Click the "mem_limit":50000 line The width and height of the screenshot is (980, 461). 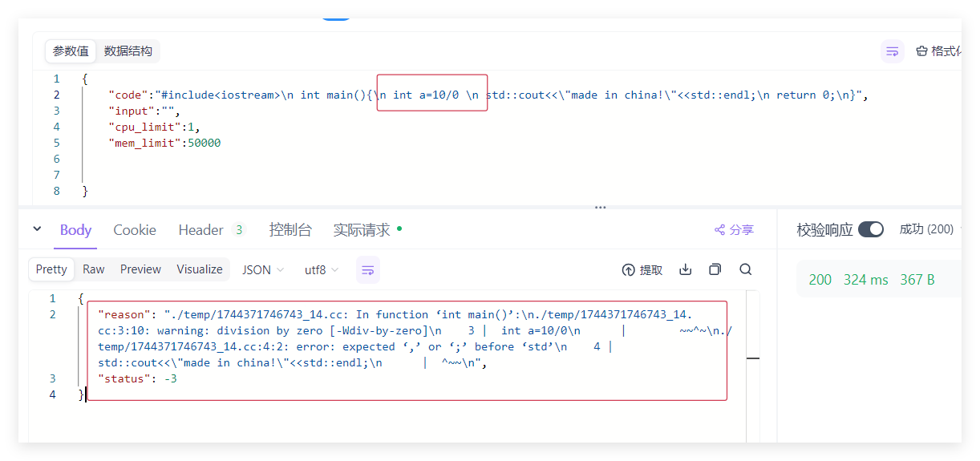(164, 143)
